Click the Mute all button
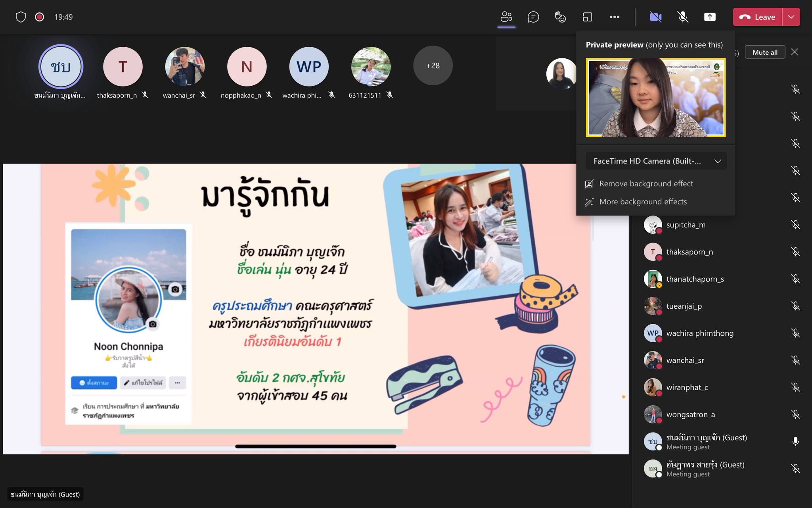812x508 pixels. click(764, 52)
